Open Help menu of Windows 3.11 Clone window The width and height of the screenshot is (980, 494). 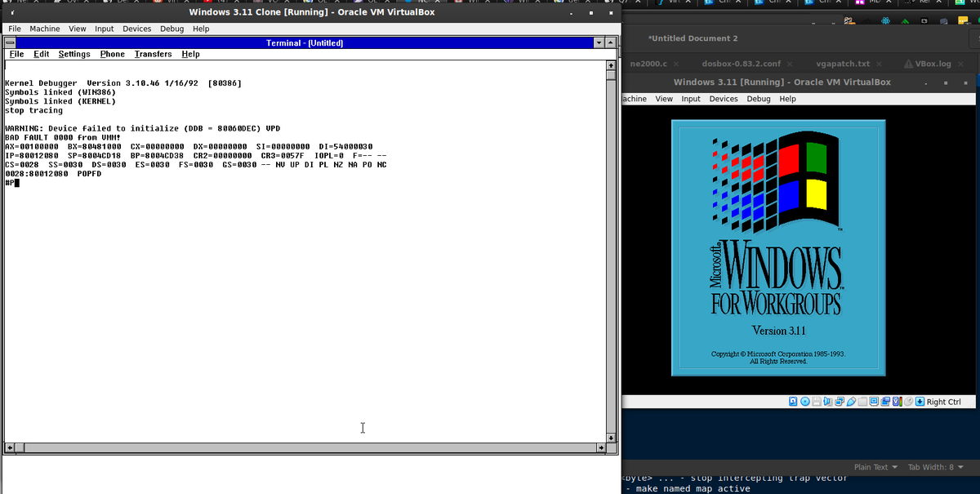click(201, 29)
